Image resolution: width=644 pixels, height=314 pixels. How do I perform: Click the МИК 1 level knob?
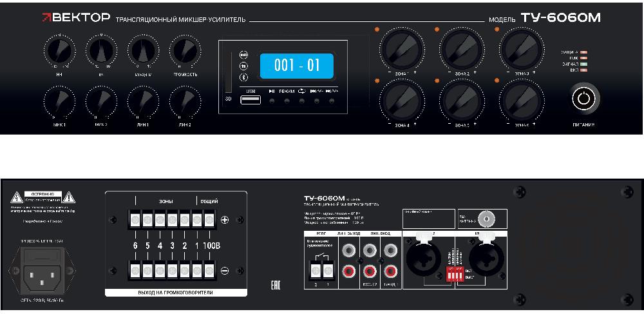[x=59, y=101]
